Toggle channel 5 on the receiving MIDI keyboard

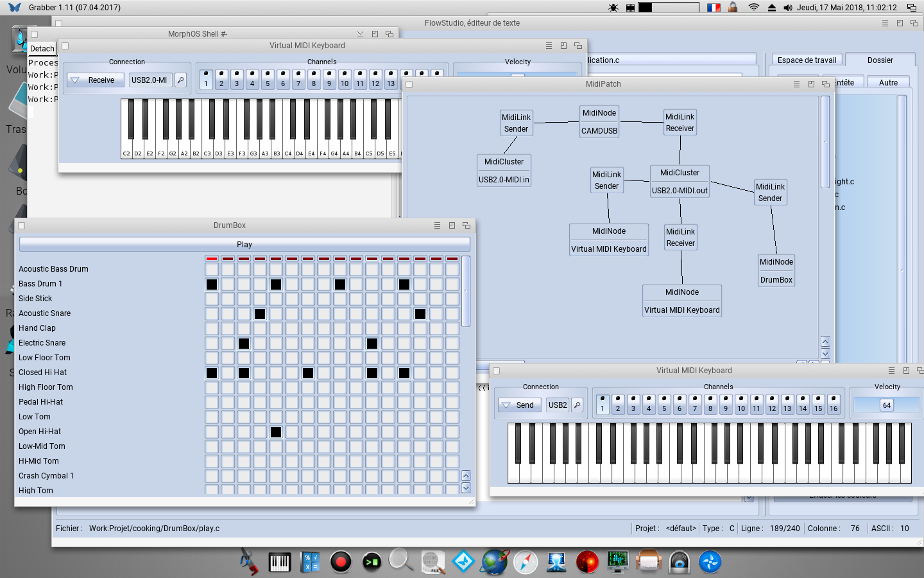click(268, 79)
